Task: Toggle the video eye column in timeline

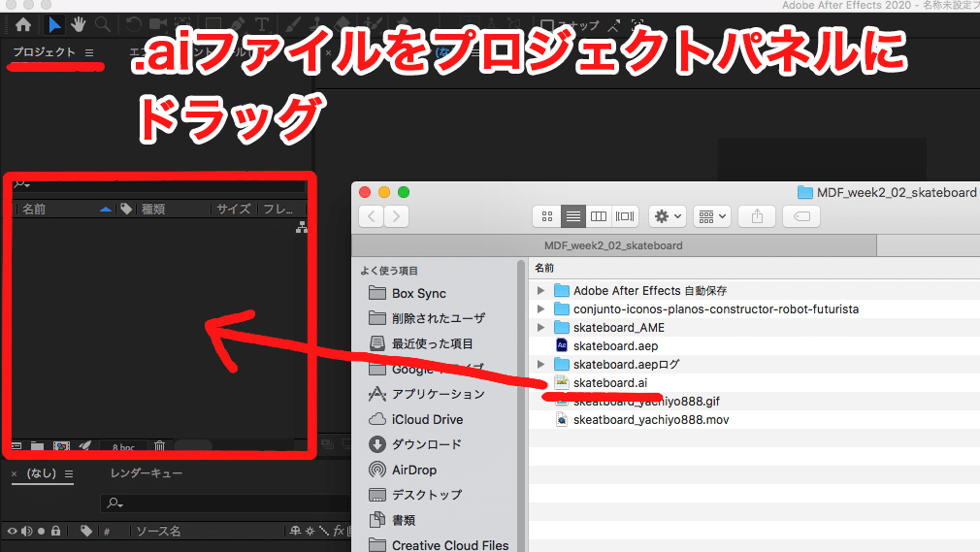Action: pos(12,532)
